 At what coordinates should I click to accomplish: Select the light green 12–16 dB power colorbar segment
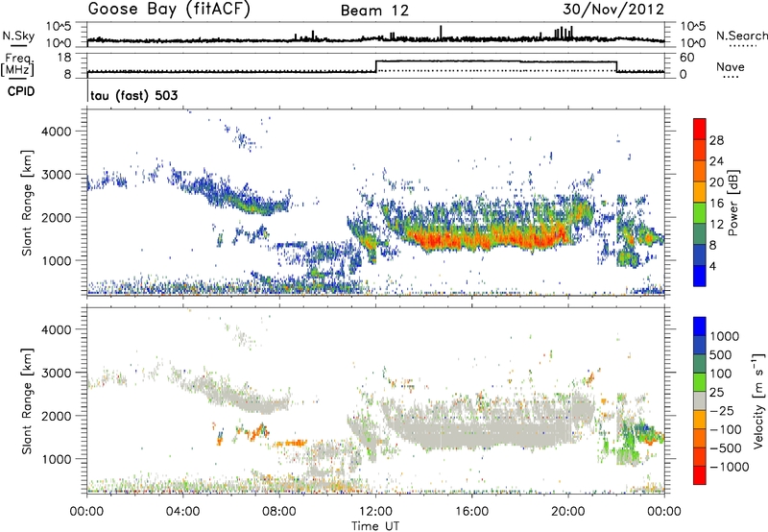click(700, 213)
